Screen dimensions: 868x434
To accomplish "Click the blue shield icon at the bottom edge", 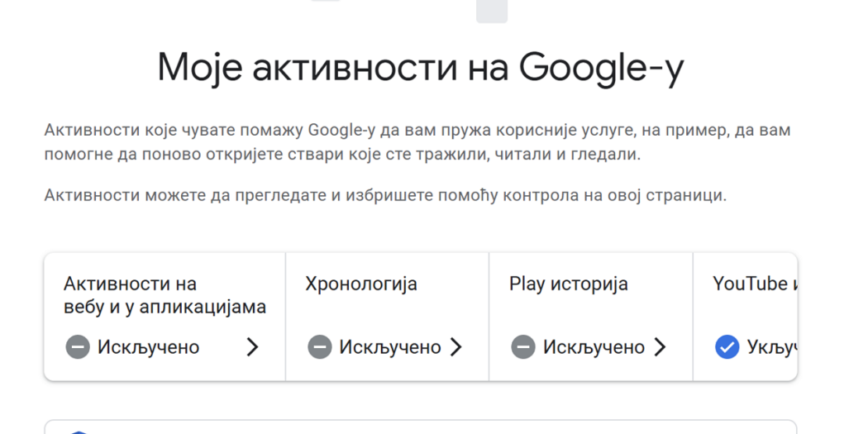I will (x=78, y=431).
